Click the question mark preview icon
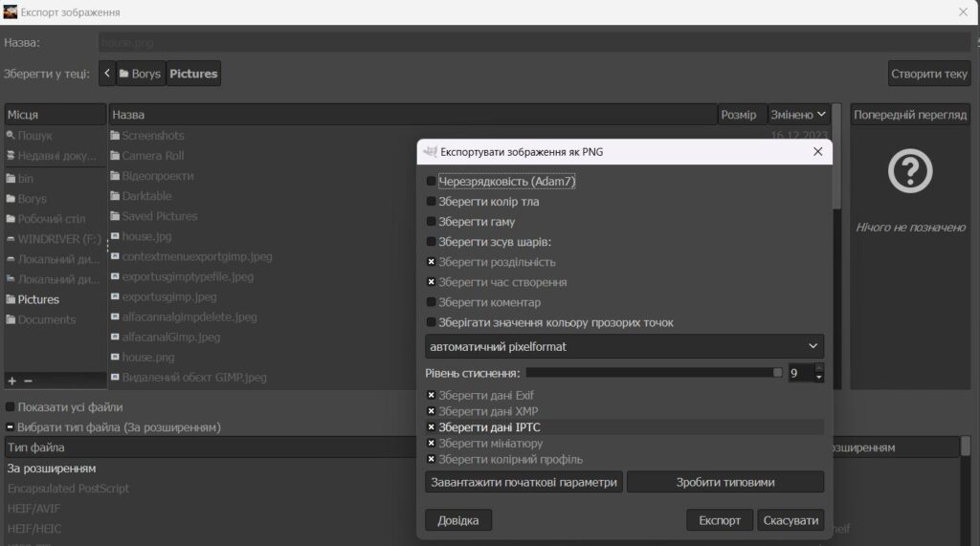Screen dimensions: 980x546 [910, 170]
